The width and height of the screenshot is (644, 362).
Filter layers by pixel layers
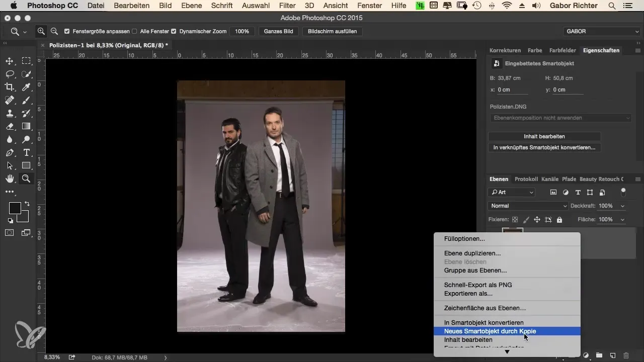tap(553, 192)
